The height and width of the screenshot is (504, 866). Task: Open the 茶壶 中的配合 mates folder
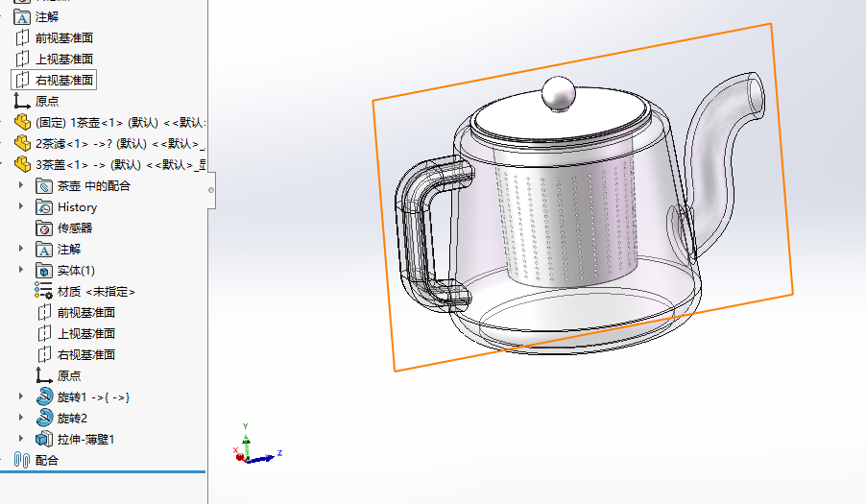pos(83,185)
